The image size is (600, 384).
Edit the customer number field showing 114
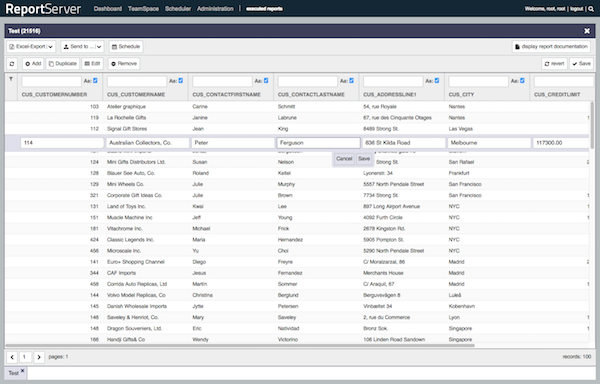click(62, 143)
